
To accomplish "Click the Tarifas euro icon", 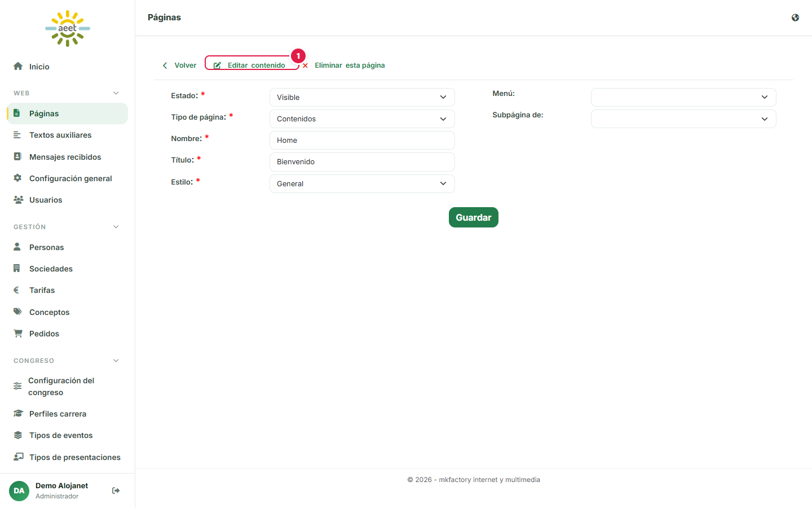I will point(16,290).
